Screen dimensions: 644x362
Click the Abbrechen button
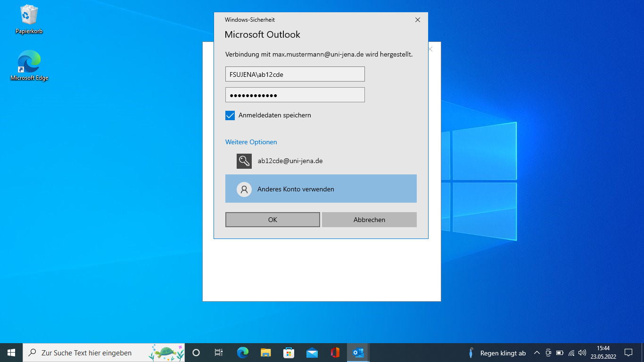click(369, 220)
